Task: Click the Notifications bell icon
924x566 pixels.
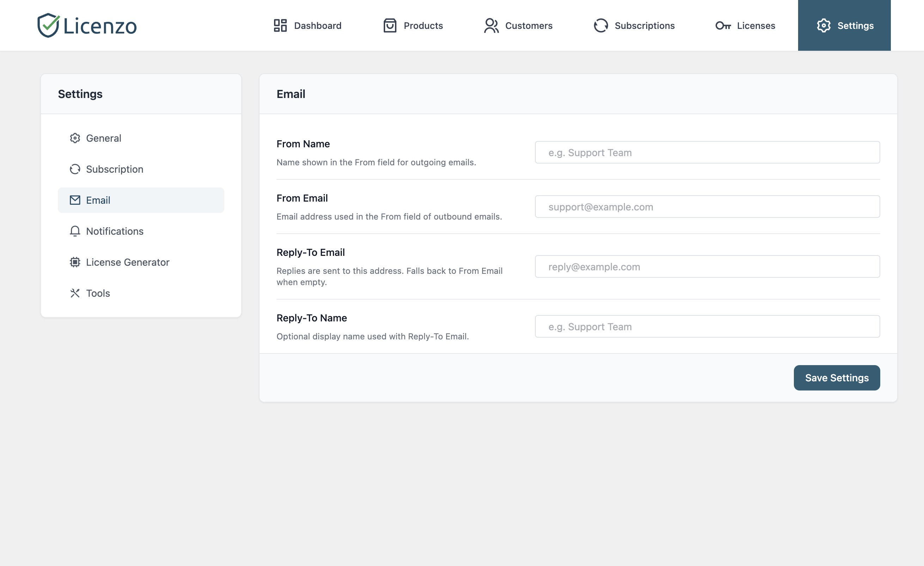Action: (75, 231)
